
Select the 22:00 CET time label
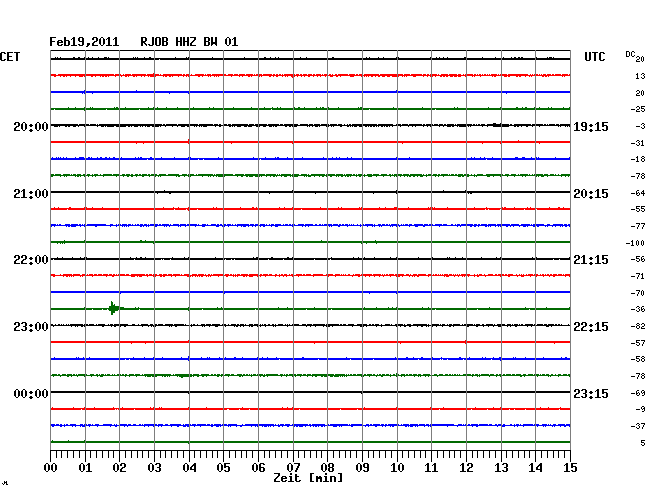[31, 260]
